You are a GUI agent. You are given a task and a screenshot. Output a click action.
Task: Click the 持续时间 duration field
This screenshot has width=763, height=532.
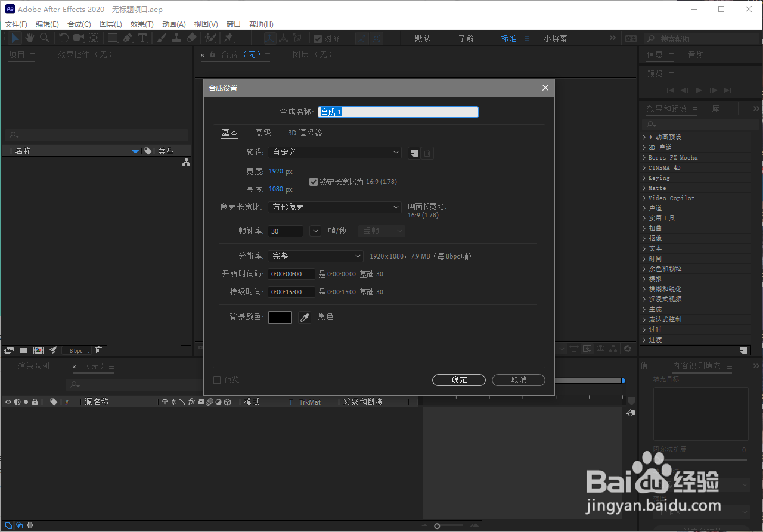[x=292, y=292]
